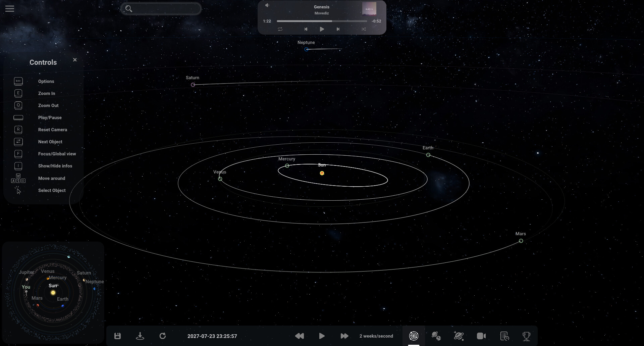
Task: Open the hamburger menu top left
Action: [10, 8]
